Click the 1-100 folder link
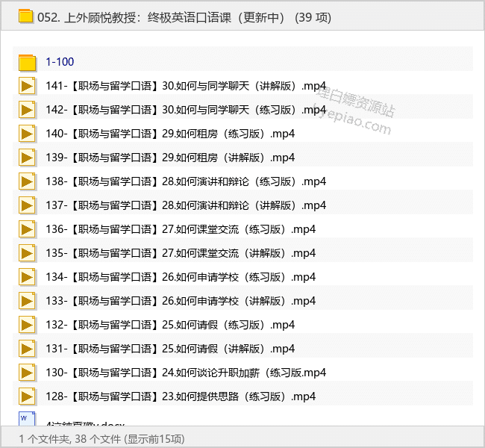 click(60, 62)
